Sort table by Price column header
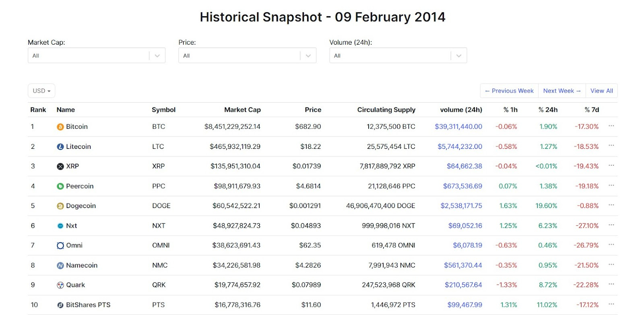The height and width of the screenshot is (315, 644). pyautogui.click(x=313, y=110)
